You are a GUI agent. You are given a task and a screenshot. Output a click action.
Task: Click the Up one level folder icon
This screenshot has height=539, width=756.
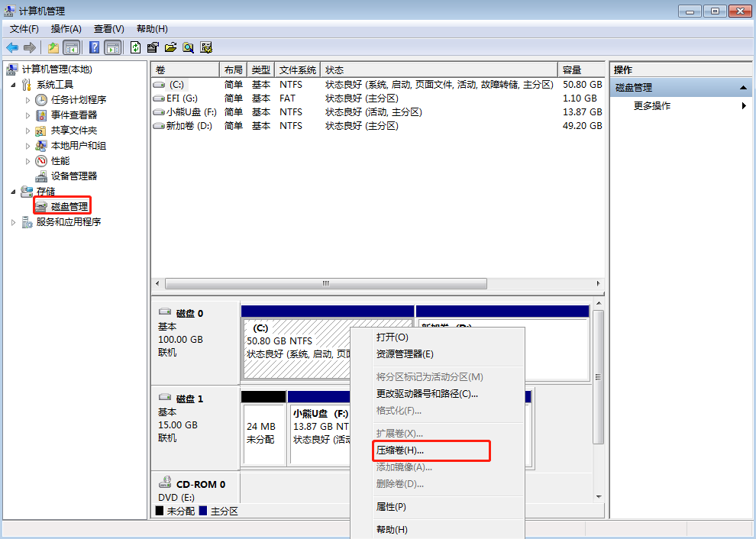(53, 47)
